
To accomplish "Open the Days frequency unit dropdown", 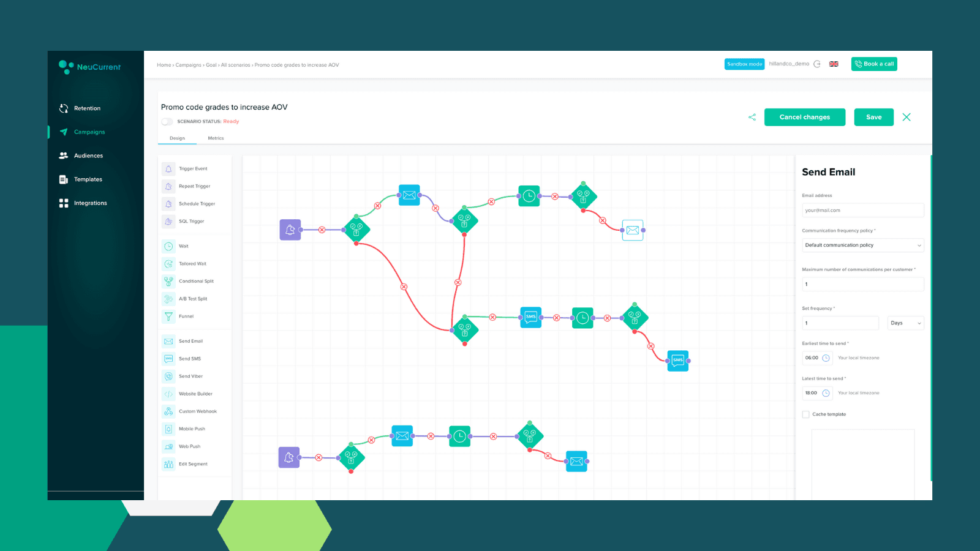I will click(x=905, y=323).
